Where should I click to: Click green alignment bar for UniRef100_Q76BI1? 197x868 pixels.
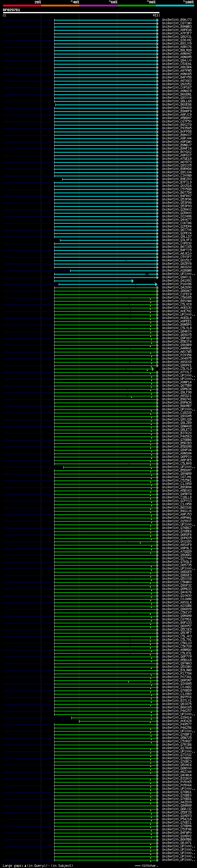pos(106,823)
